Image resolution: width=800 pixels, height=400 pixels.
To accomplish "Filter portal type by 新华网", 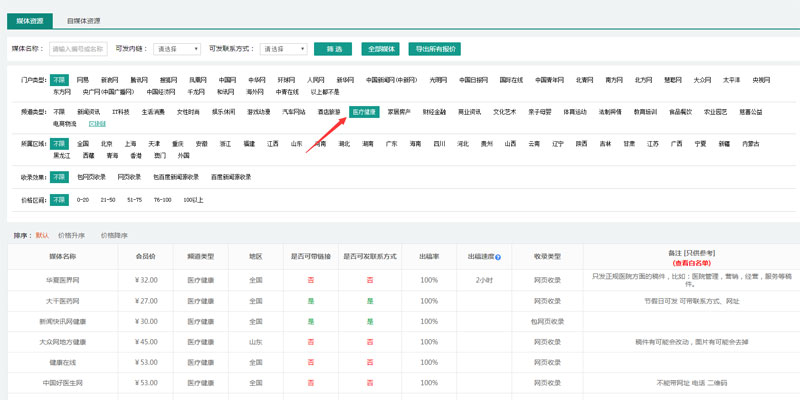I will point(345,80).
